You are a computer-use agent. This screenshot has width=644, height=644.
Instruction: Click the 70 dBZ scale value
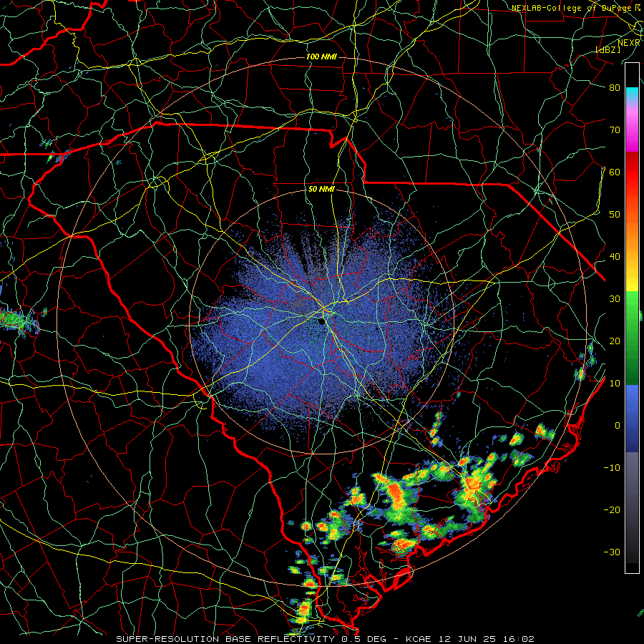615,130
